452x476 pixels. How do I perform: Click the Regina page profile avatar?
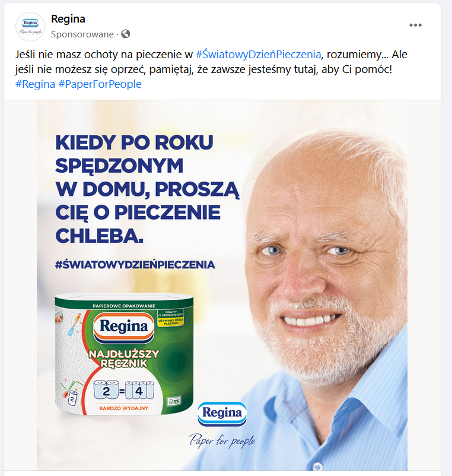click(x=30, y=27)
